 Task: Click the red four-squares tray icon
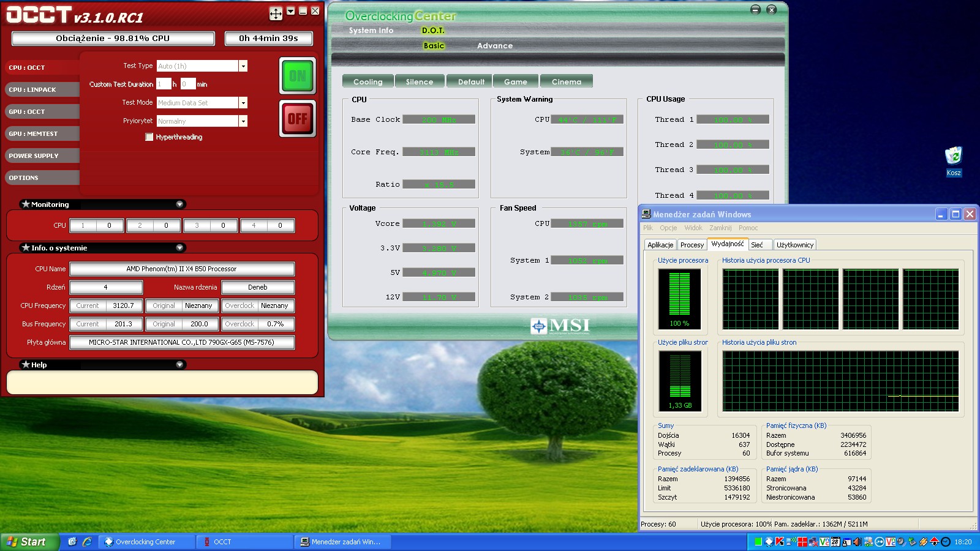802,542
